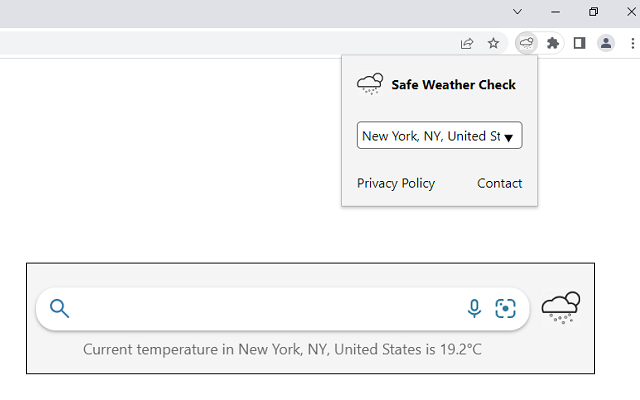This screenshot has width=640, height=400.
Task: Open the Chrome extensions puzzle menu
Action: point(553,43)
